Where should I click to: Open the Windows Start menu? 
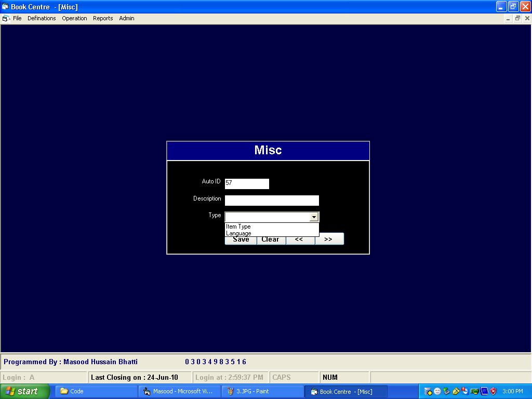[24, 391]
